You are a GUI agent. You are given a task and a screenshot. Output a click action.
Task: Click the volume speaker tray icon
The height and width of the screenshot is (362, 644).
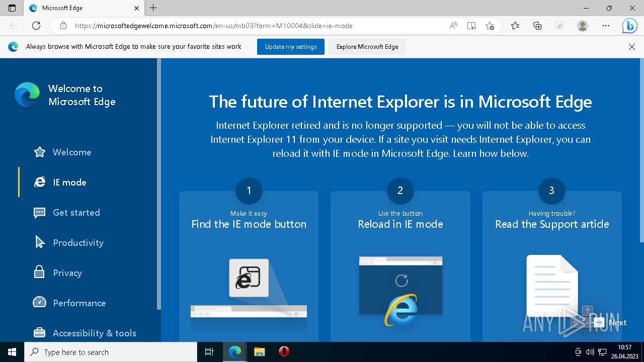(590, 352)
